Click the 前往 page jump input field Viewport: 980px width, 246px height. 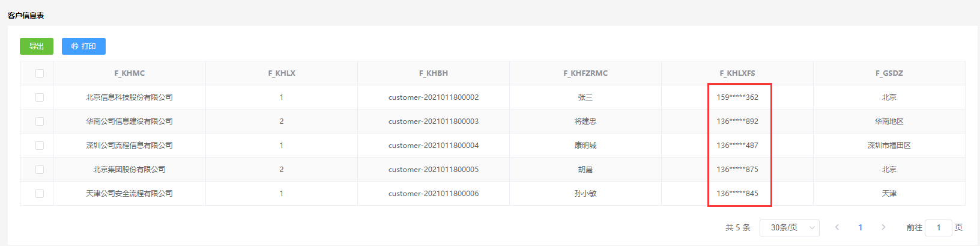tap(938, 227)
